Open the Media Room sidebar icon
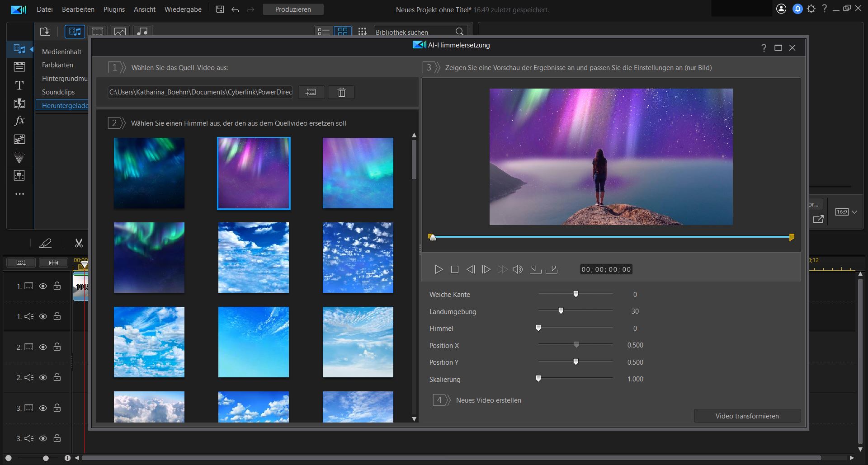 pos(19,48)
